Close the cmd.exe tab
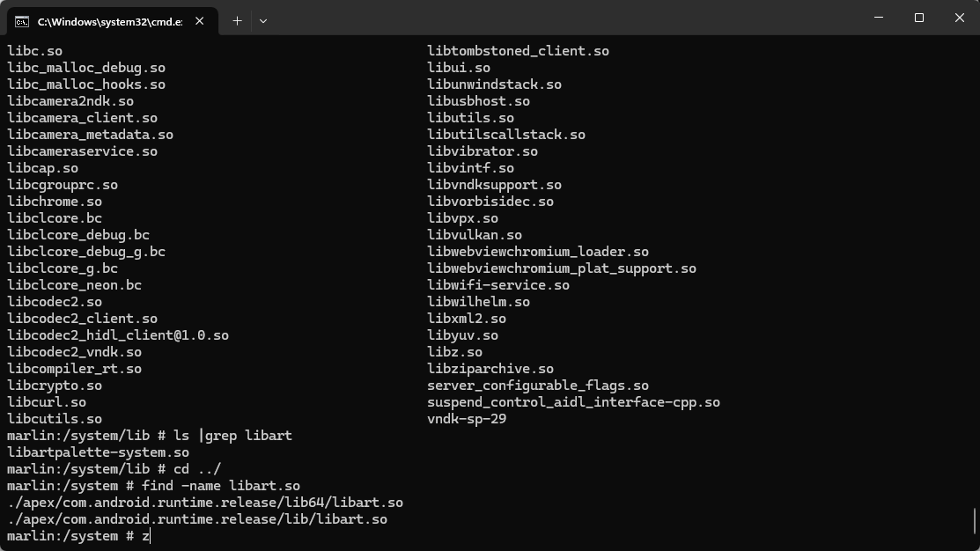The width and height of the screenshot is (980, 551). [x=199, y=20]
